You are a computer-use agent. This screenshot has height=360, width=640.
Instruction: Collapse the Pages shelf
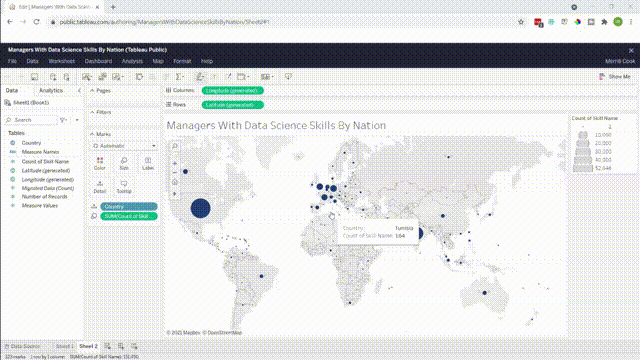coord(92,91)
